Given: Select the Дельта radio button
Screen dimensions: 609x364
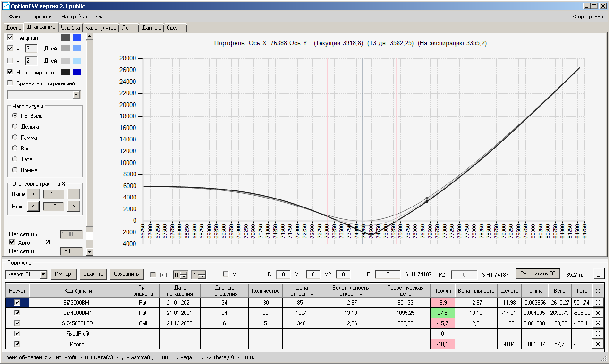Looking at the screenshot, I should pyautogui.click(x=15, y=126).
